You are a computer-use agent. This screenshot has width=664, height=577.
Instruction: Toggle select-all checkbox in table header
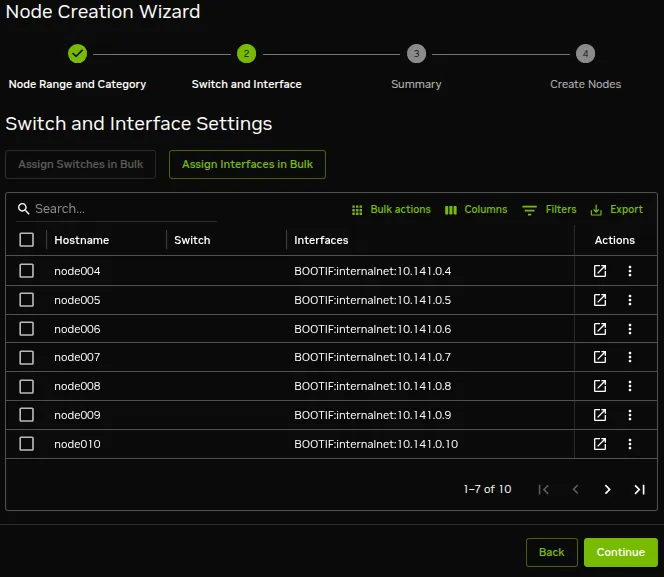click(x=26, y=240)
